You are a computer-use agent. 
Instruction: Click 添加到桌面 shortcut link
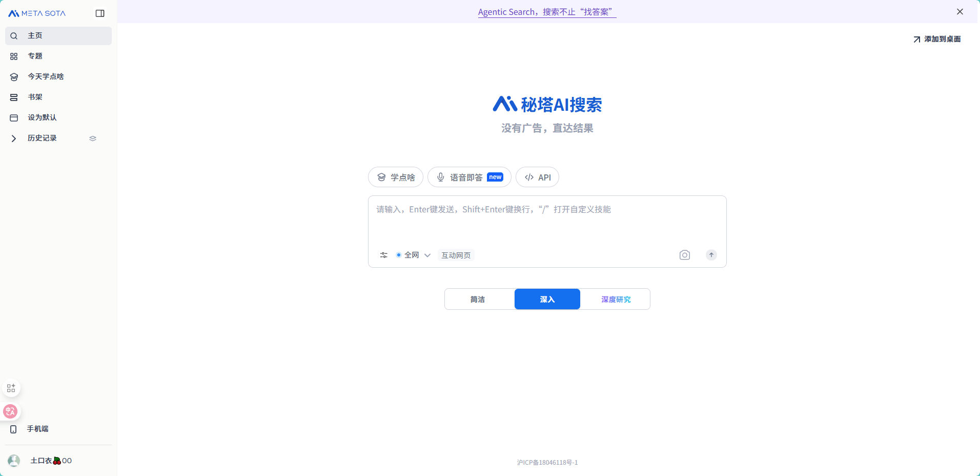[x=937, y=39]
